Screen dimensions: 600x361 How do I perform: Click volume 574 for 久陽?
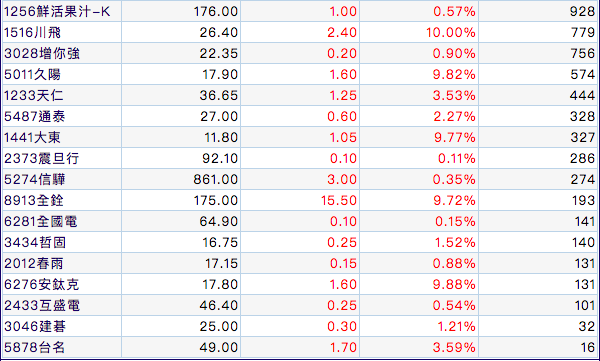pyautogui.click(x=583, y=74)
